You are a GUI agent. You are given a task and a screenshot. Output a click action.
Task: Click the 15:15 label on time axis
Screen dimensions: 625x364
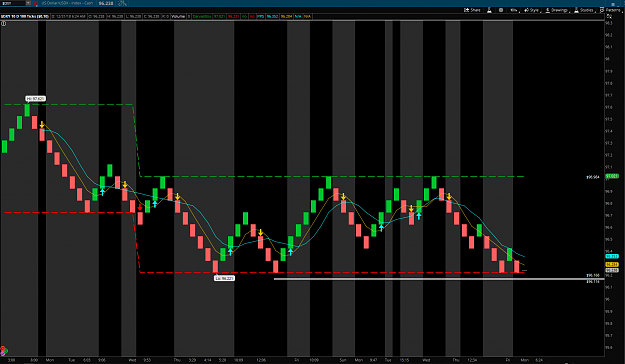404,360
